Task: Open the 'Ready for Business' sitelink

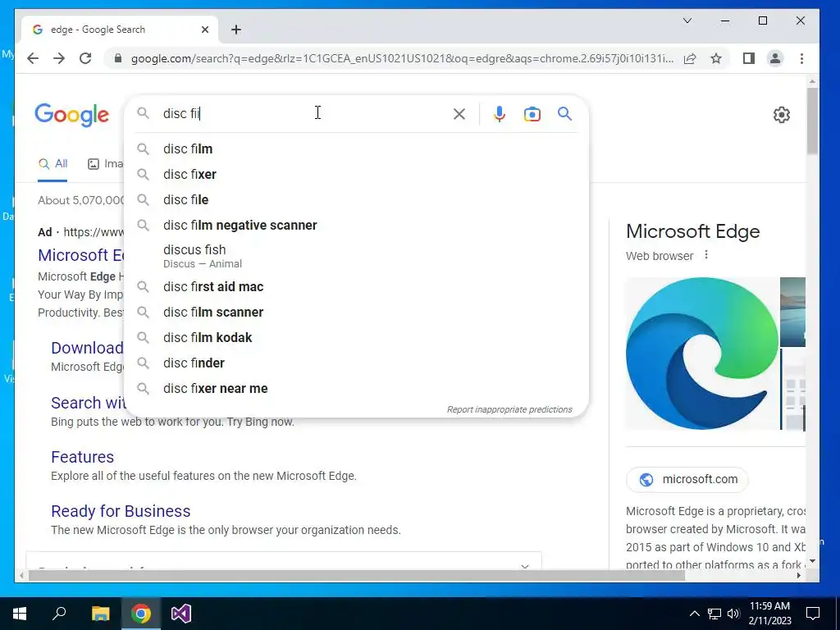Action: coord(121,511)
